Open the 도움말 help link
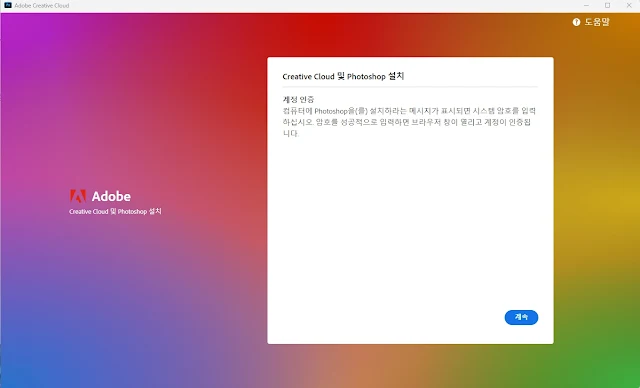Viewport: 640px width, 388px height. point(597,22)
